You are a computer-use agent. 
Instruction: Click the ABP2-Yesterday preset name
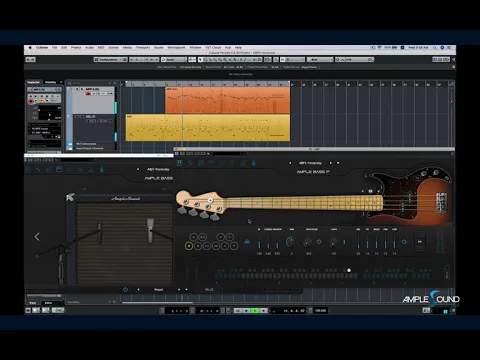310,163
